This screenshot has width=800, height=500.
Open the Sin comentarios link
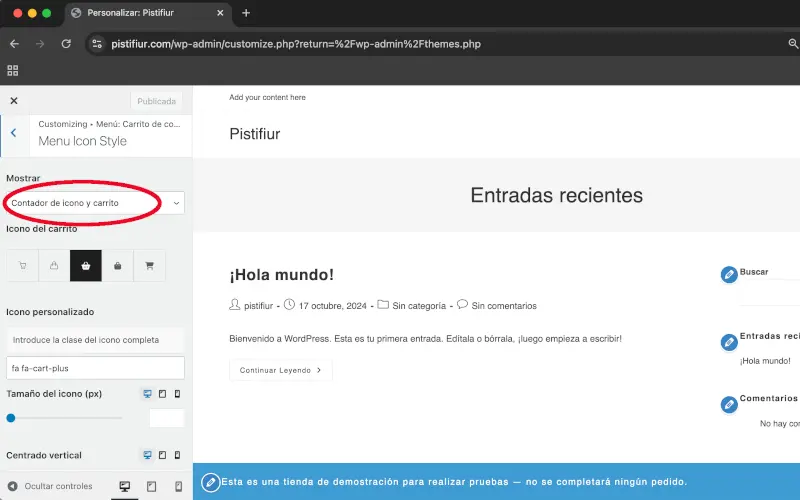tap(504, 306)
